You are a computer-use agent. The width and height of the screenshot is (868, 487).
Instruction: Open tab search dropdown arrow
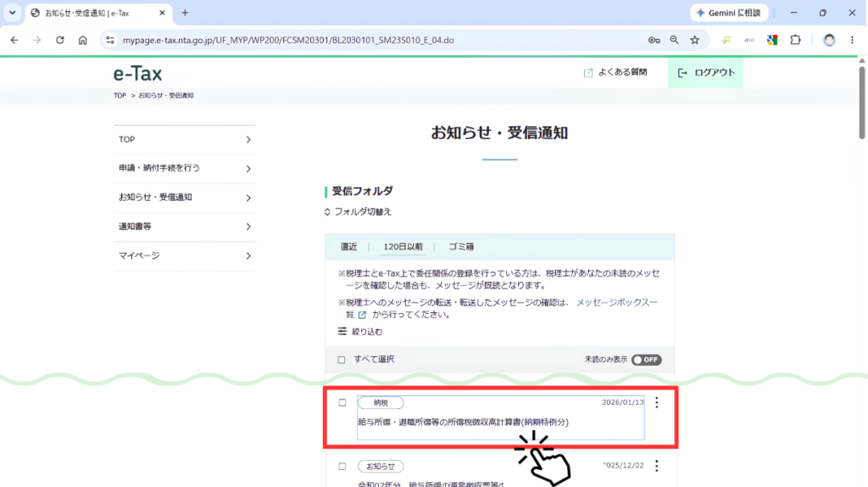12,13
